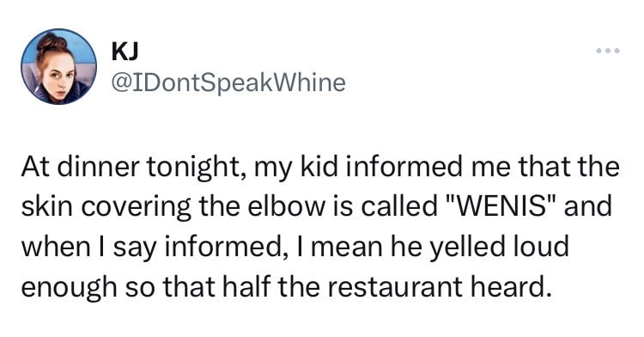This screenshot has width=644, height=337.
Task: Click the word "mean" in the tweet
Action: click(x=346, y=248)
